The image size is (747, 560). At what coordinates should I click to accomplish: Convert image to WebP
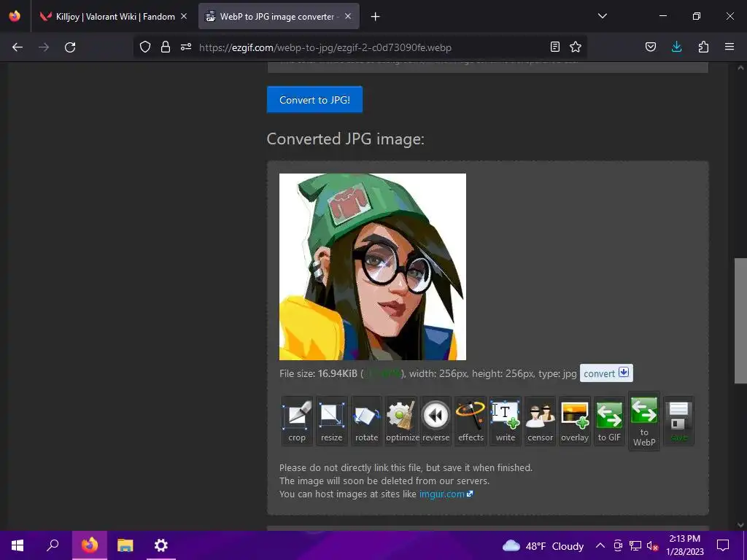644,421
